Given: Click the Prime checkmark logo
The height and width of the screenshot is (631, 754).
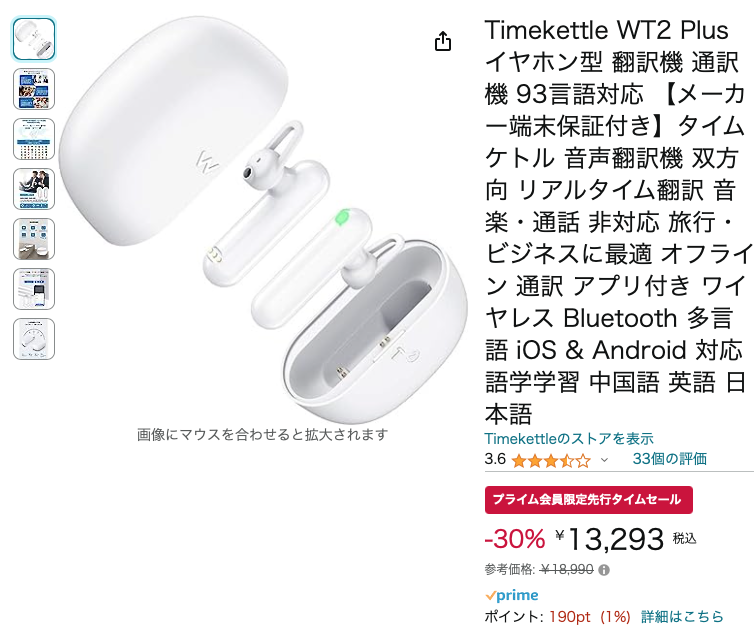Looking at the screenshot, I should click(x=512, y=595).
